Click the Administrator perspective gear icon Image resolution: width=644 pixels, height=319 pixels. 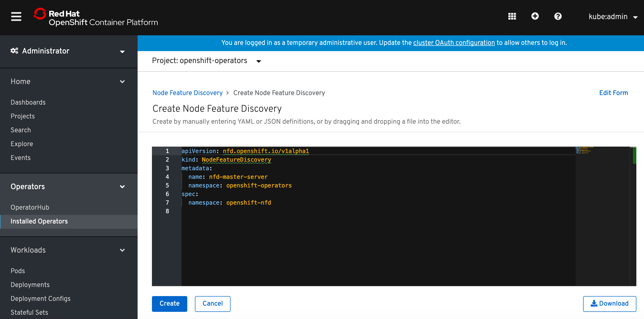[x=14, y=51]
